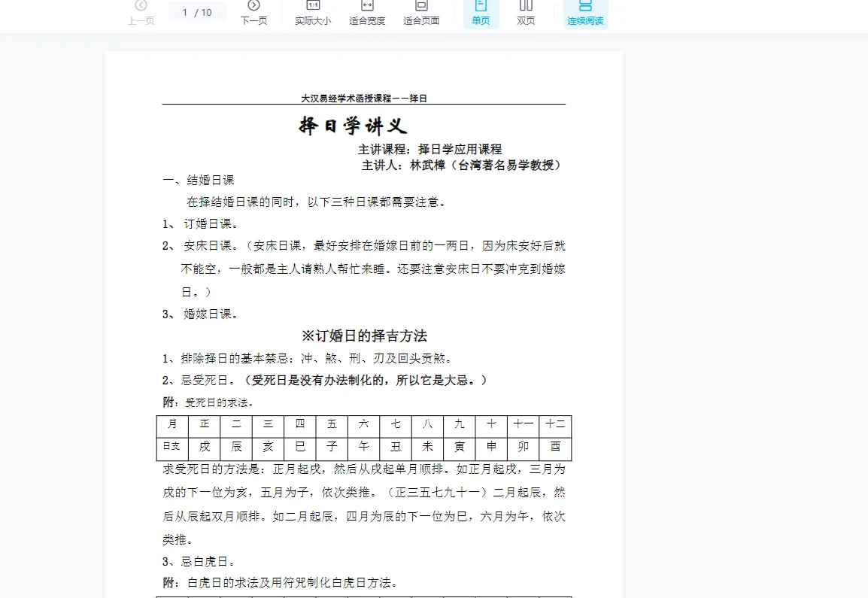Click the page number input field
The image size is (868, 598).
198,12
